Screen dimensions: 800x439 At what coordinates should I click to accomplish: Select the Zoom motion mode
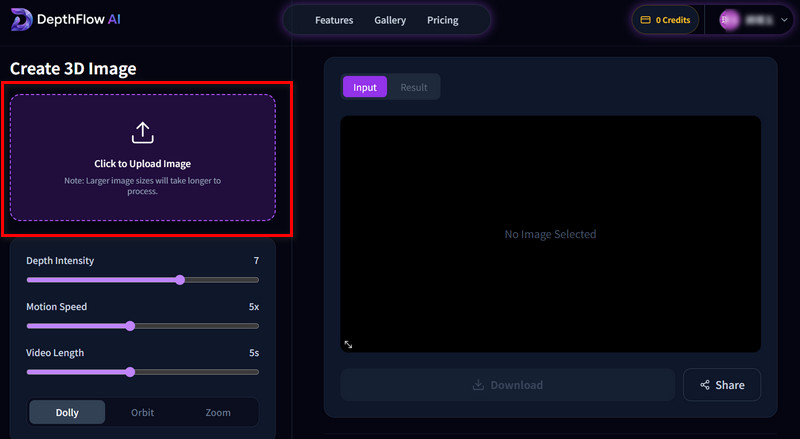tap(218, 412)
